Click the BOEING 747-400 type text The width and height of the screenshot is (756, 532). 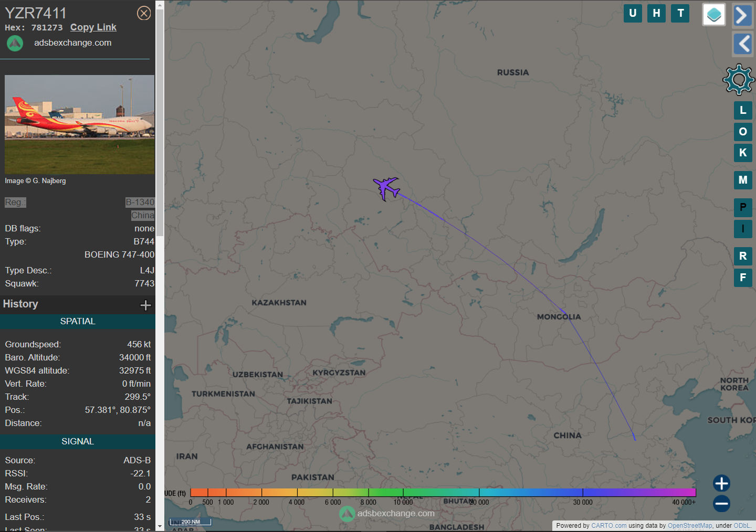coord(119,255)
